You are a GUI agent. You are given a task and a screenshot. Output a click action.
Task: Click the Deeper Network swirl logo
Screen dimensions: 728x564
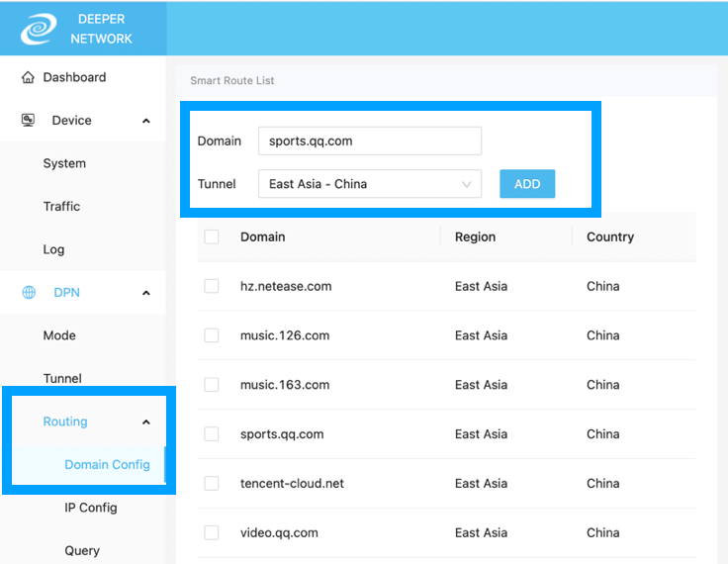39,29
